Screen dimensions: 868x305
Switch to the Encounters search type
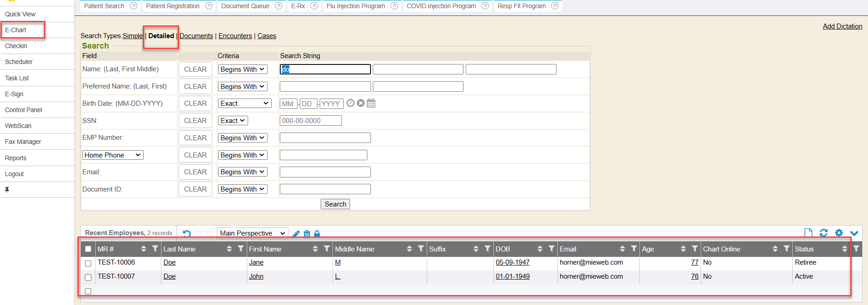click(x=235, y=36)
